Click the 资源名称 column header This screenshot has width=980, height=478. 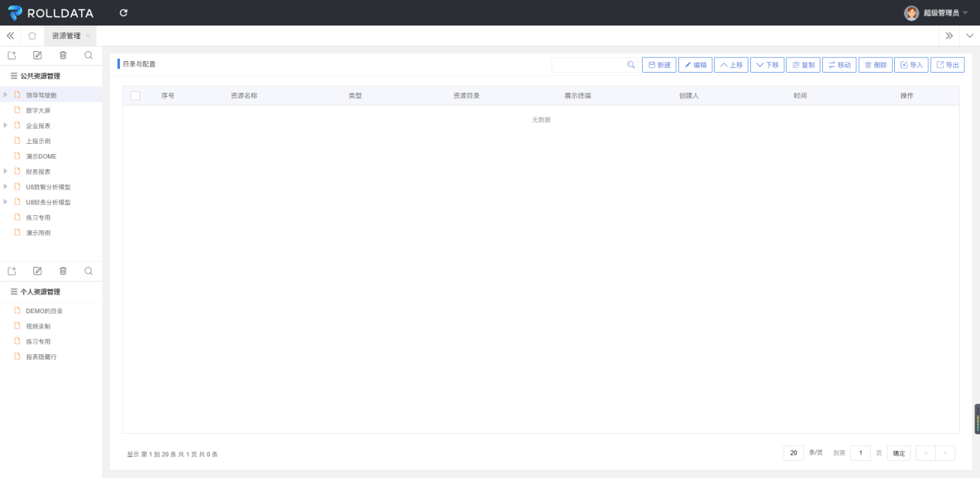[x=244, y=96]
